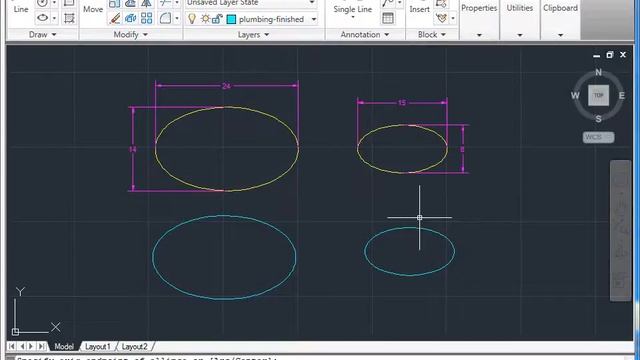
Task: Click the Trim tool icon
Action: [165, 3]
